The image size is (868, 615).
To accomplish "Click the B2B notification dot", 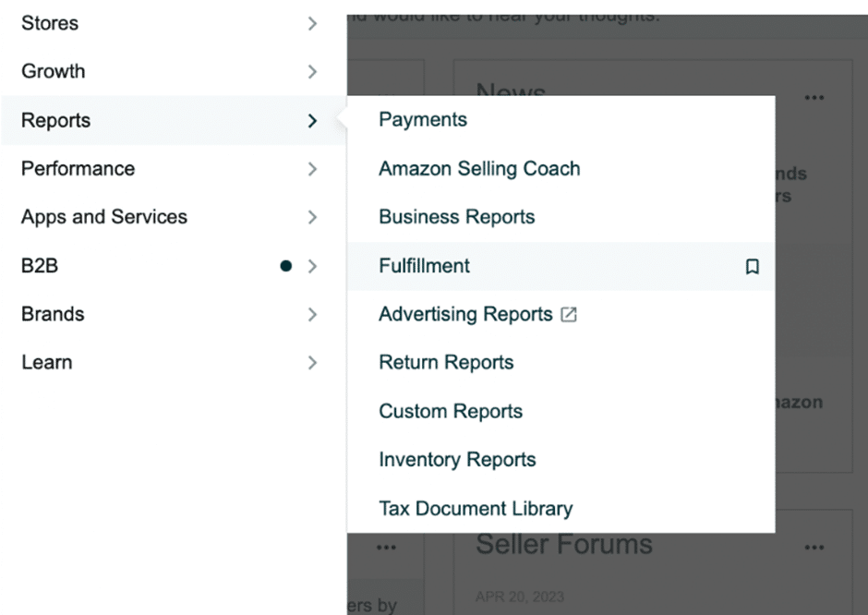I will tap(285, 266).
